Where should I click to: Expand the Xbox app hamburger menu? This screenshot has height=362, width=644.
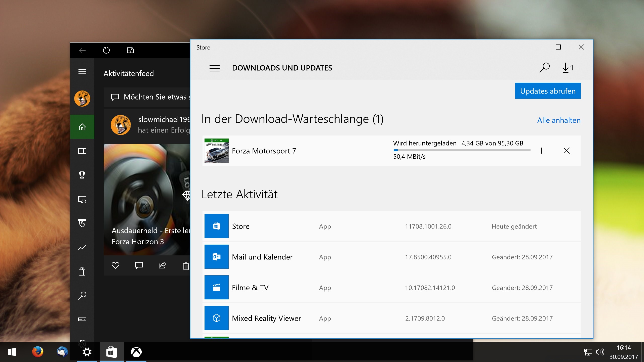[82, 72]
